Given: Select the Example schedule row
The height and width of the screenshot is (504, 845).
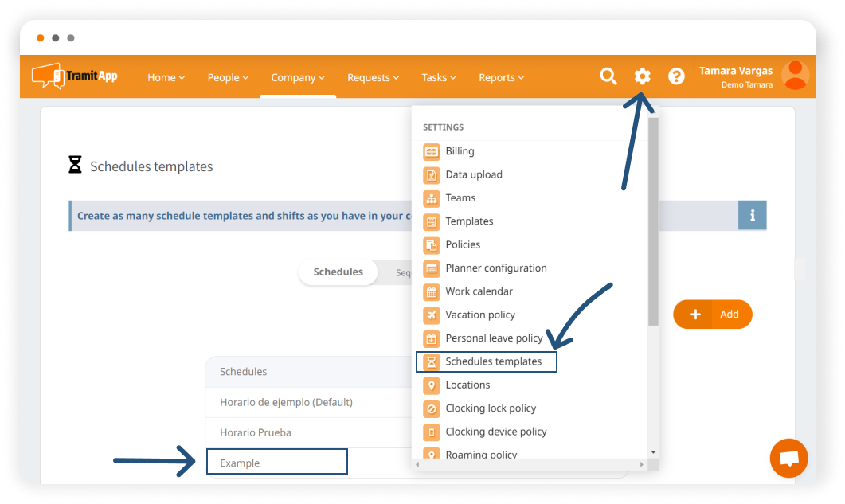Looking at the screenshot, I should point(276,463).
